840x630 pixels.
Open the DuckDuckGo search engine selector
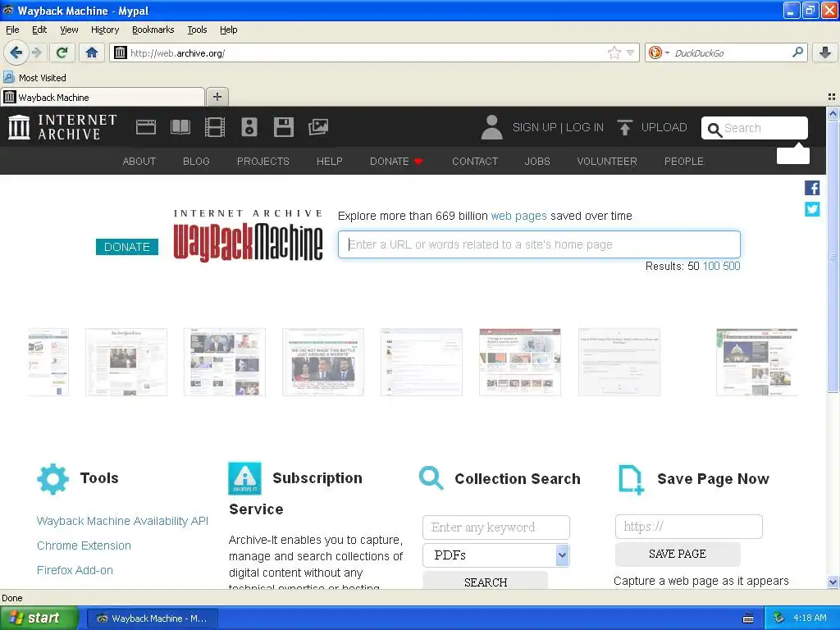pyautogui.click(x=659, y=52)
